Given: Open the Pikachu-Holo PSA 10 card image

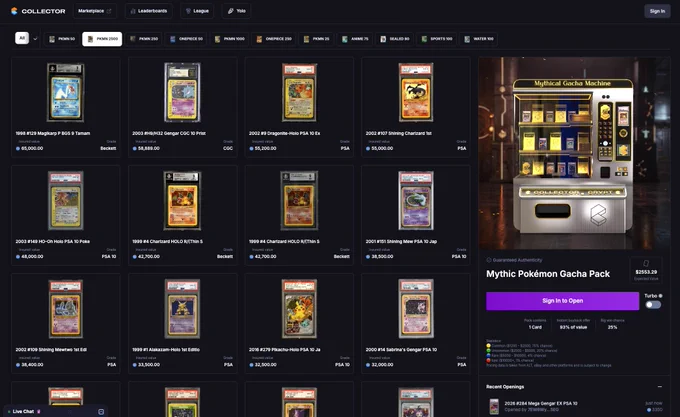Looking at the screenshot, I should coord(299,309).
